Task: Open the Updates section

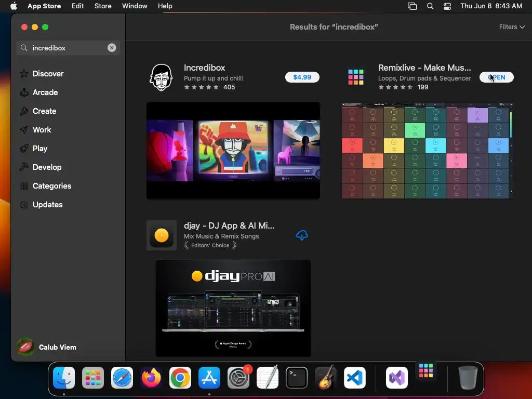Action: point(47,205)
